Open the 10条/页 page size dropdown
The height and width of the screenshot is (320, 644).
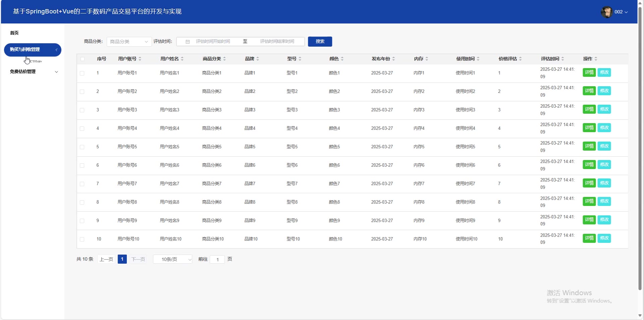pyautogui.click(x=172, y=259)
